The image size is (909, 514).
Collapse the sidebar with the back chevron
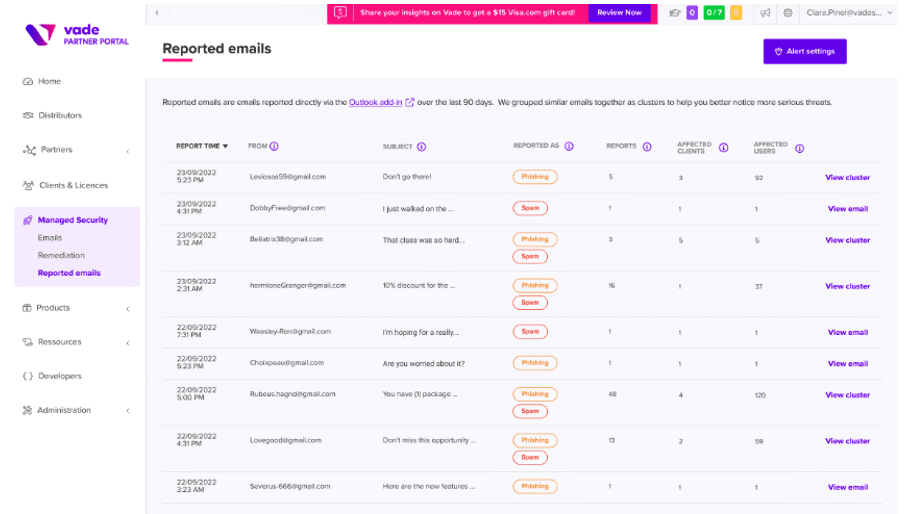click(157, 13)
